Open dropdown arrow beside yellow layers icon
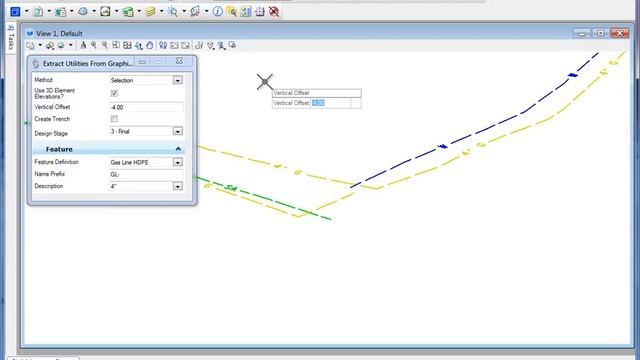Image resolution: width=640 pixels, height=360 pixels. click(162, 11)
